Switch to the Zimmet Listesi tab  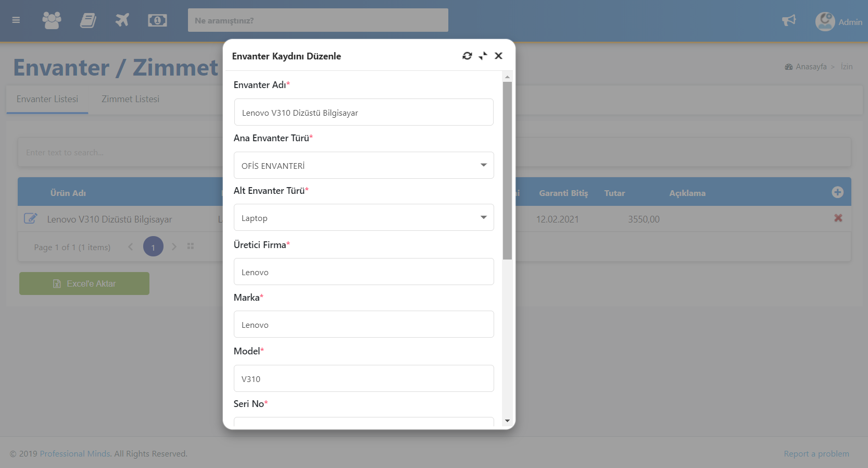pyautogui.click(x=130, y=99)
